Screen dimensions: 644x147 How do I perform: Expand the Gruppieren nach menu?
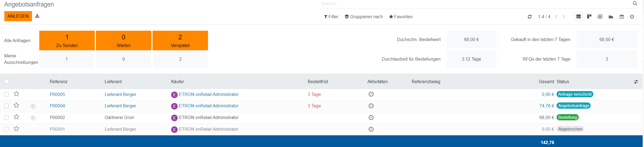(363, 17)
